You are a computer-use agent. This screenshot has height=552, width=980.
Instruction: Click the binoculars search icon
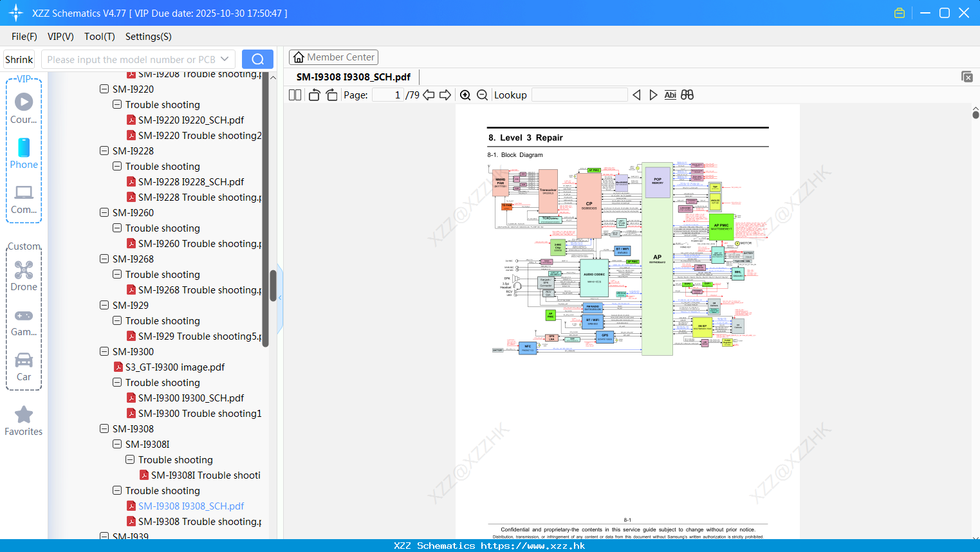pos(687,95)
